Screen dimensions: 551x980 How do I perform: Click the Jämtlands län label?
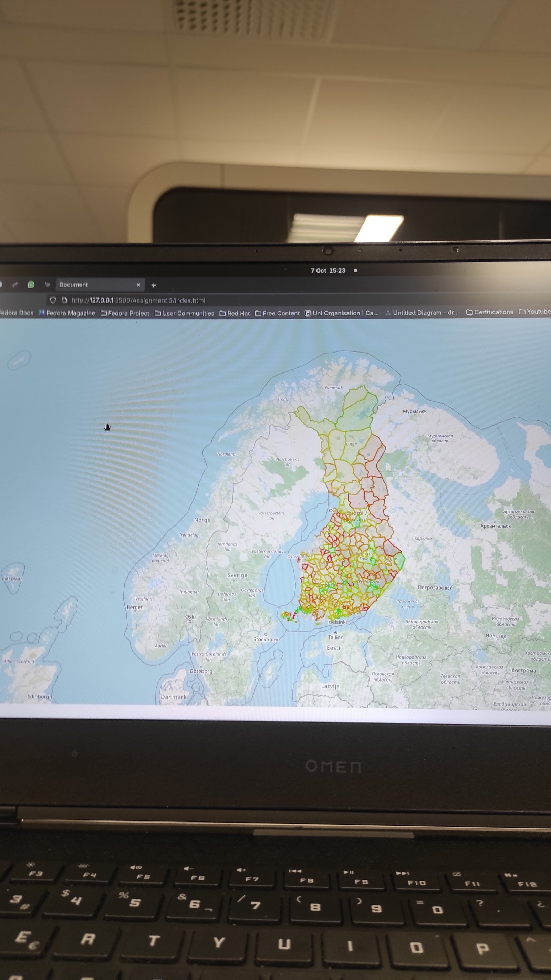point(227,547)
